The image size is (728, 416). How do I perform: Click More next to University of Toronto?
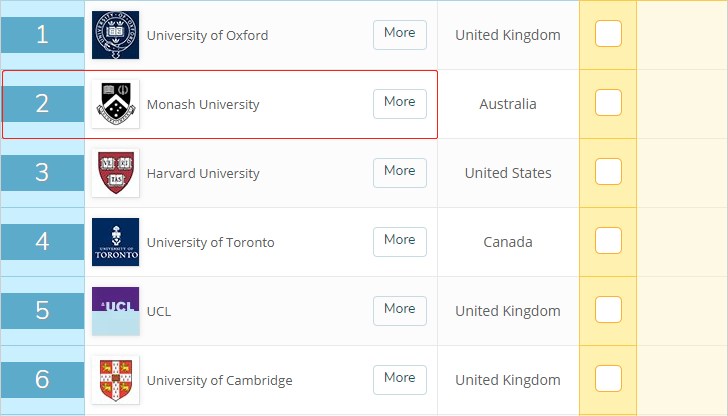point(400,242)
